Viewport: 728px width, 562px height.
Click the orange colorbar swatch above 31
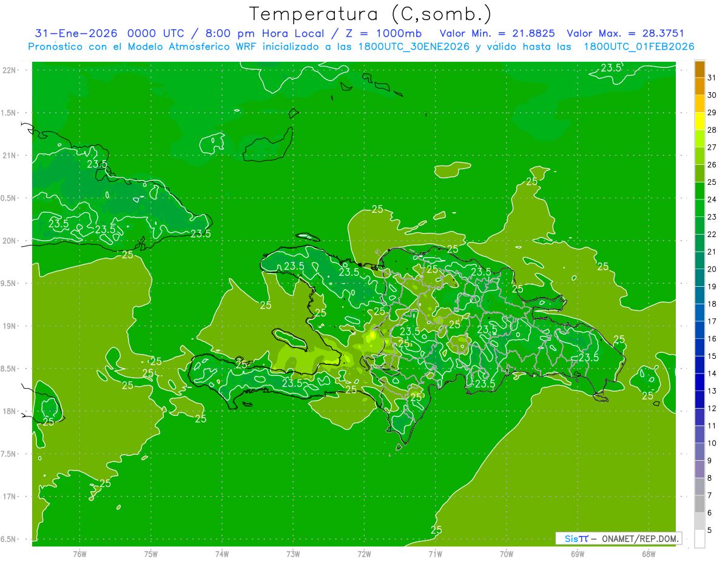(x=700, y=69)
